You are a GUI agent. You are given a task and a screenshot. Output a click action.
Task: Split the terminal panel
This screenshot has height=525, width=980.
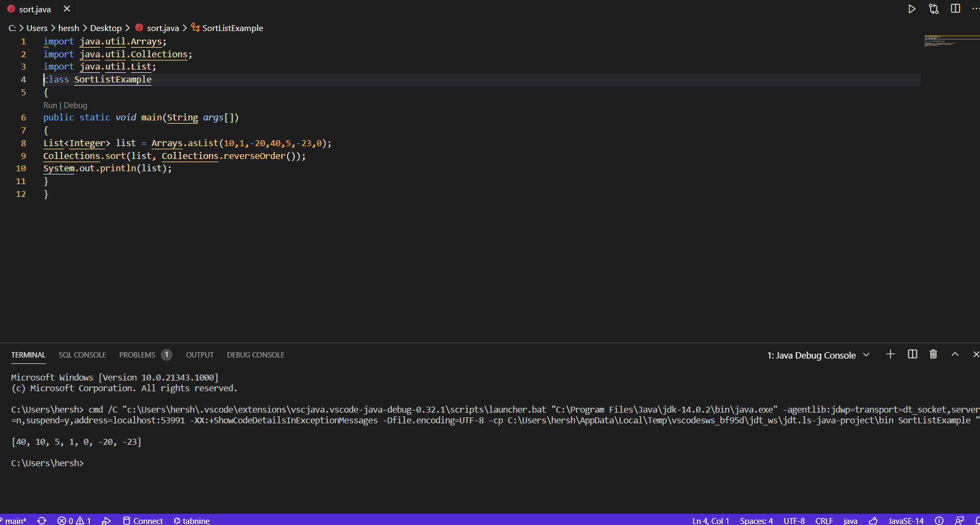913,354
